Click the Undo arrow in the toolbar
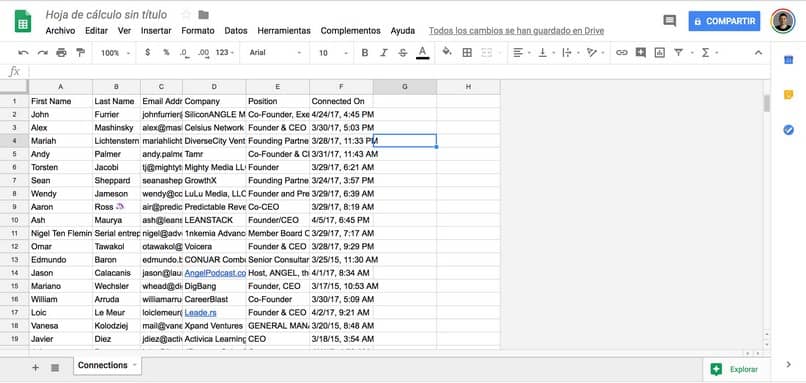Screen dimensions: 806x383 (23, 52)
